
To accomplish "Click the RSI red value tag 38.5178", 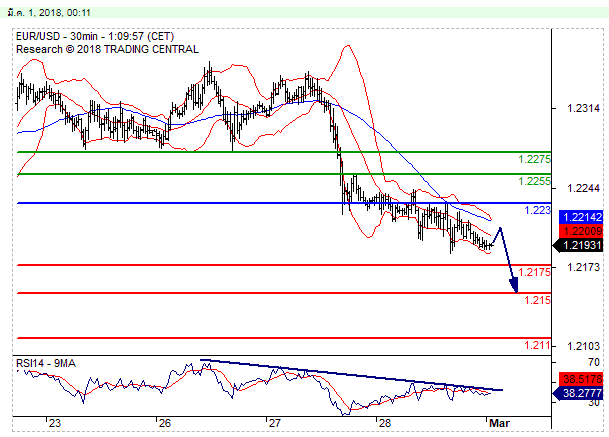I will coord(581,379).
